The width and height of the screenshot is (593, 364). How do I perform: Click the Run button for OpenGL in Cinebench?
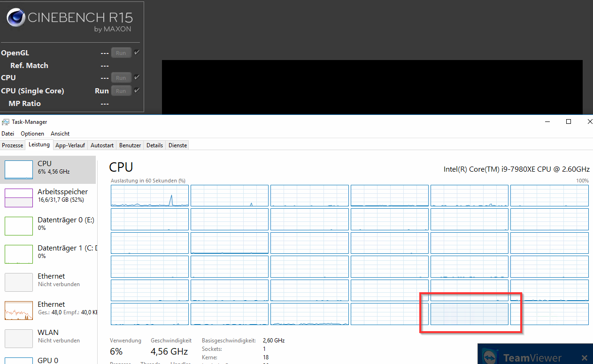(121, 53)
